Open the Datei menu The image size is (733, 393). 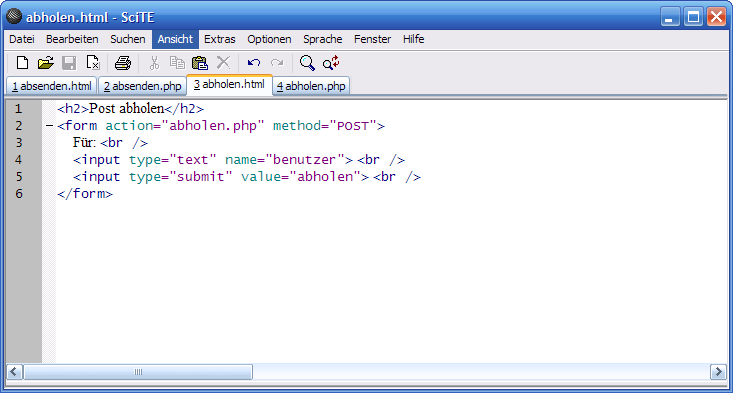pyautogui.click(x=22, y=39)
